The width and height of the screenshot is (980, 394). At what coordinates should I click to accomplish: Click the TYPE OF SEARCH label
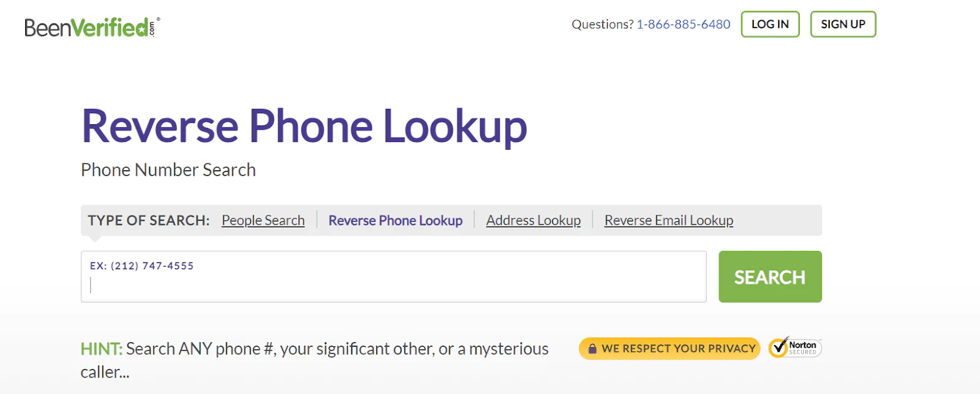click(149, 220)
